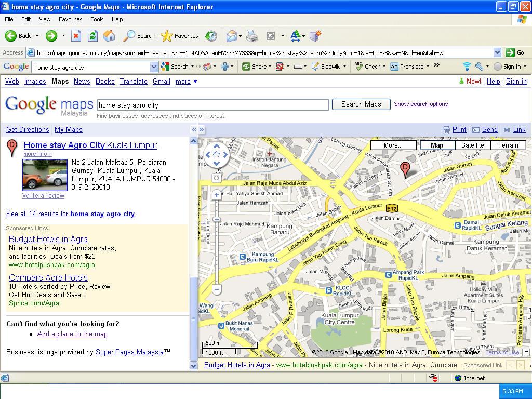Open Google toolbar search box dropdown

click(x=154, y=67)
